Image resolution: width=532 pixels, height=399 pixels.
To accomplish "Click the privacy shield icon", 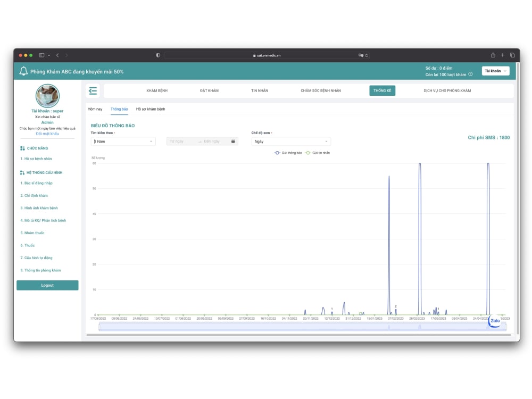I will [158, 55].
